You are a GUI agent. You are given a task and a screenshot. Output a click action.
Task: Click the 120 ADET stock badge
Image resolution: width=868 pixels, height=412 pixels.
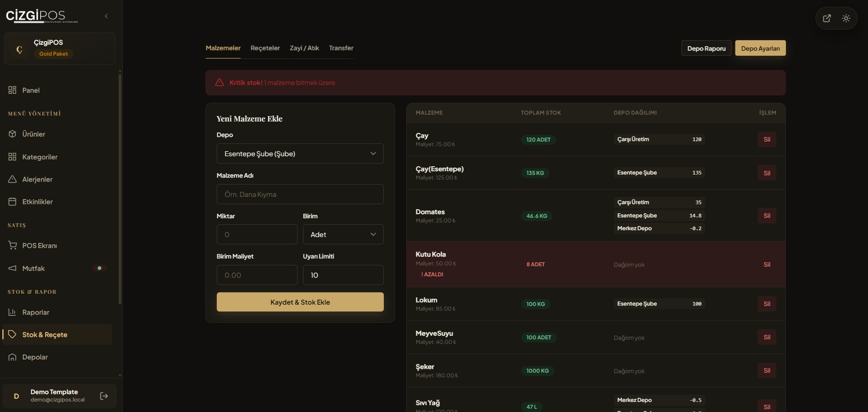pos(539,140)
